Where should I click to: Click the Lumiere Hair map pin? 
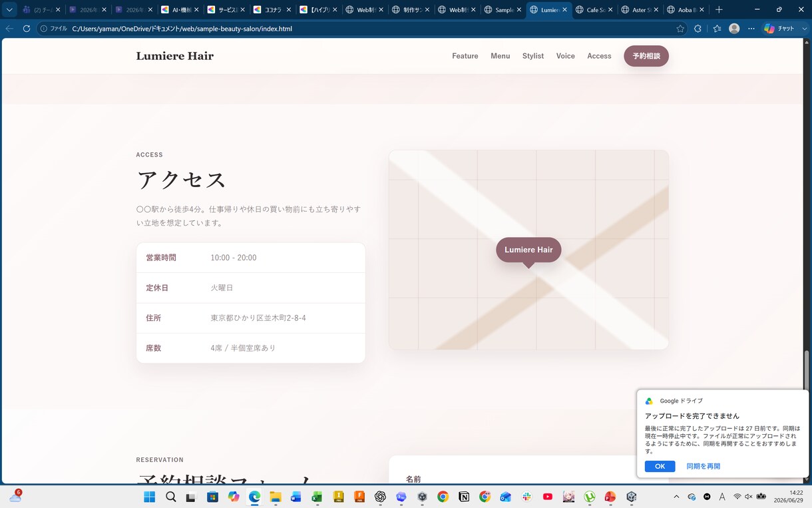point(528,250)
